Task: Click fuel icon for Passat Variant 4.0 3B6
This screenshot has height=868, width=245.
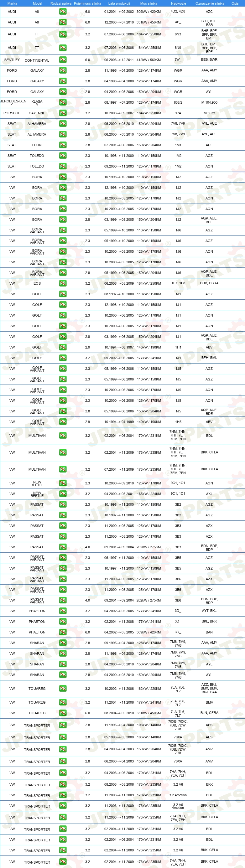Action: tap(63, 601)
